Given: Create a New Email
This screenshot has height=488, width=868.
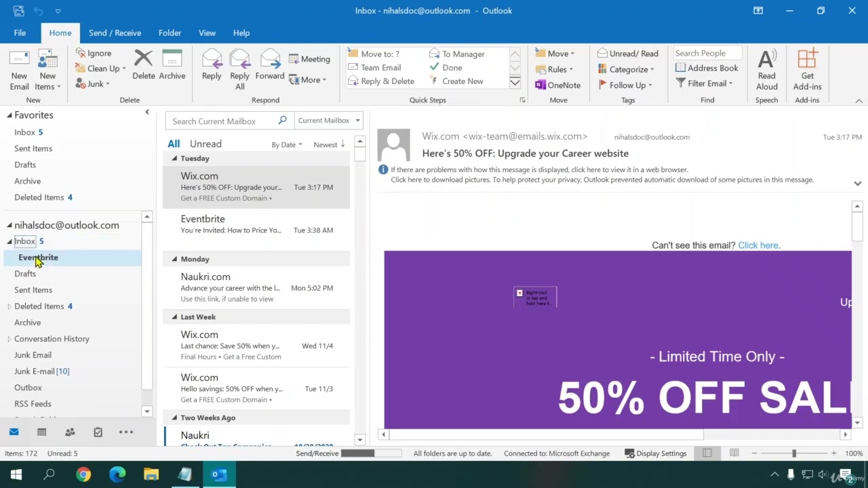Looking at the screenshot, I should point(19,69).
